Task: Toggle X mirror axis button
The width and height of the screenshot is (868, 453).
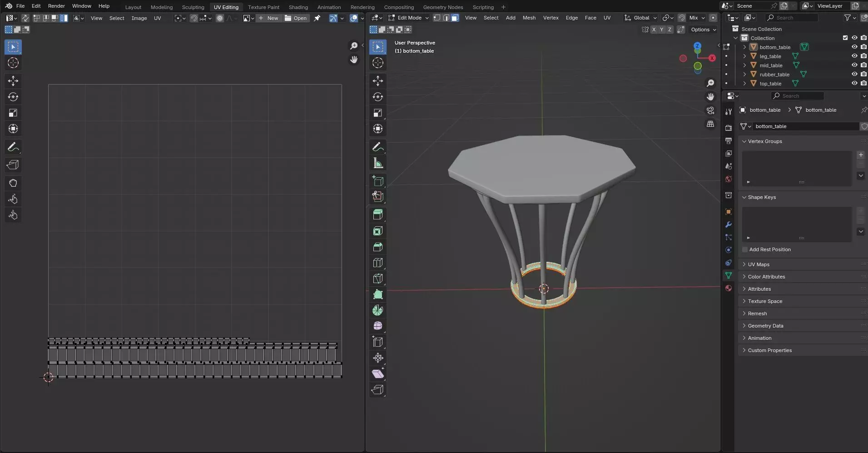Action: pos(654,30)
